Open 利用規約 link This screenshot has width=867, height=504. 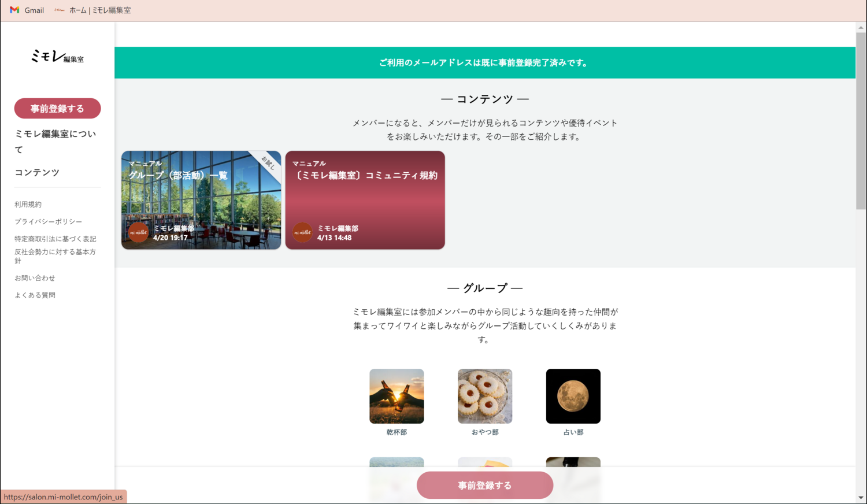point(28,204)
